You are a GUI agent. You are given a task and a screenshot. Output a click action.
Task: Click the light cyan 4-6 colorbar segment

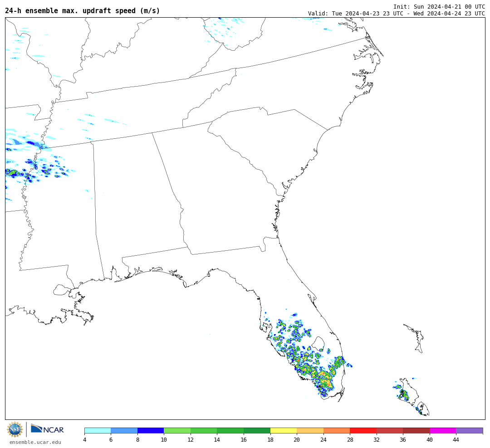tap(98, 430)
